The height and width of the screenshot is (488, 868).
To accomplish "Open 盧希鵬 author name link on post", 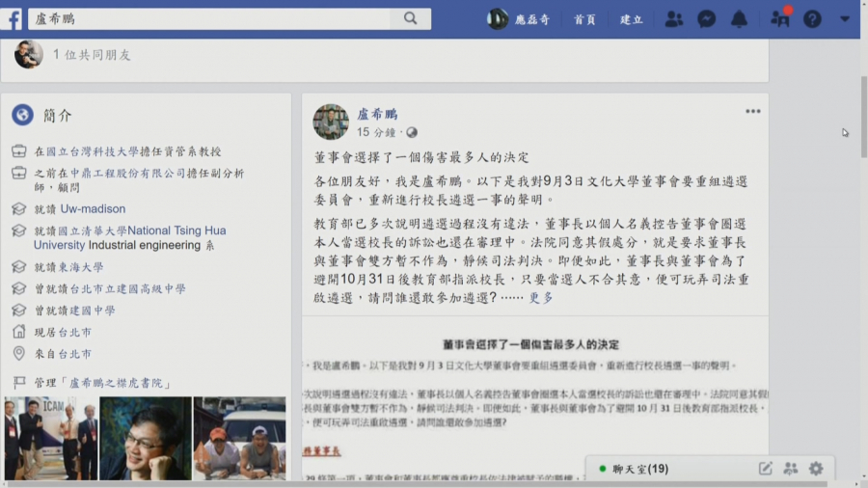I will pos(377,114).
